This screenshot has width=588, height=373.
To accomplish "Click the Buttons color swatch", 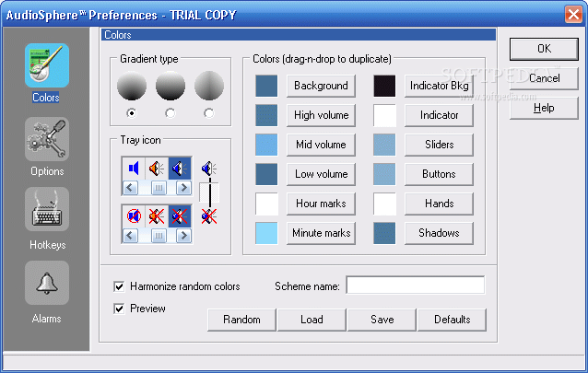I will click(x=384, y=174).
